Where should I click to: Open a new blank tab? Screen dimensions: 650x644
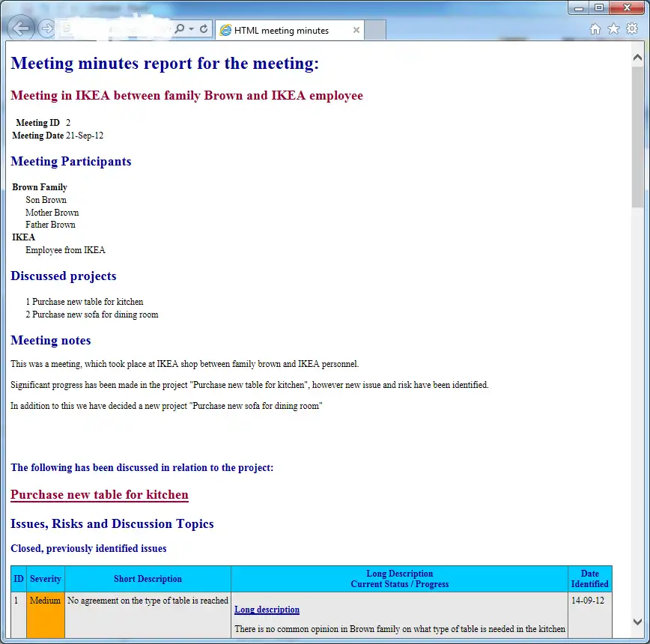coord(376,30)
